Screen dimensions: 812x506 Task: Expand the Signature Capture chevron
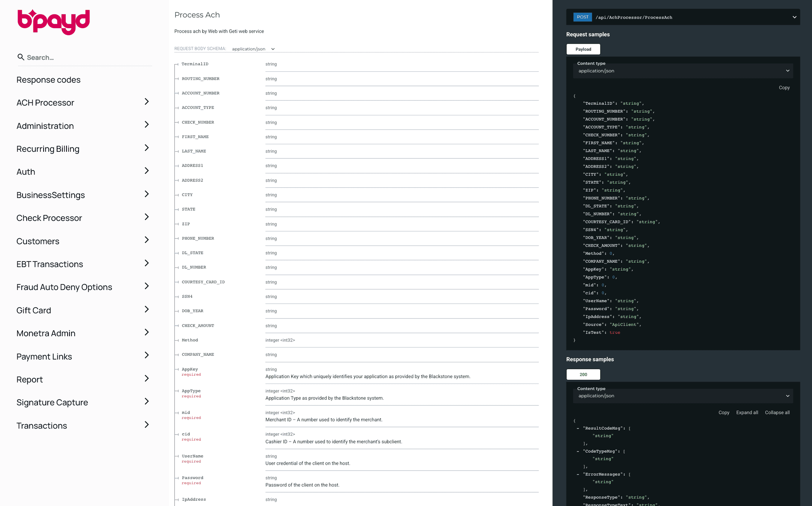[147, 401]
